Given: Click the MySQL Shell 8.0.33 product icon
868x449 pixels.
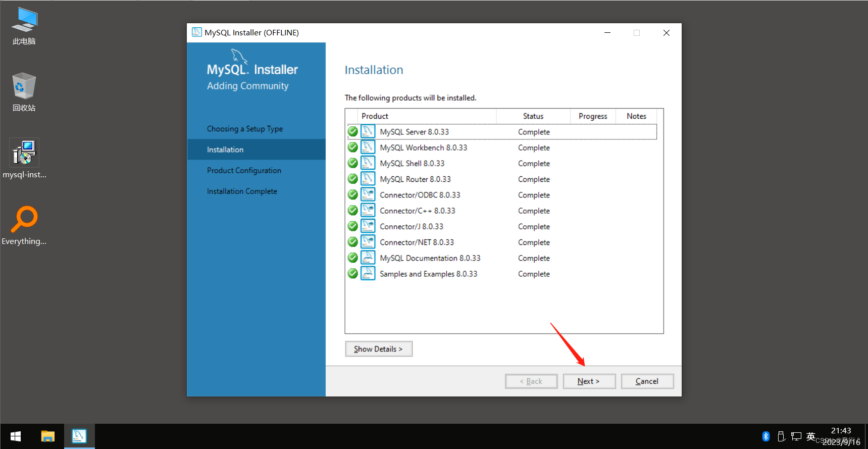Looking at the screenshot, I should tap(368, 163).
